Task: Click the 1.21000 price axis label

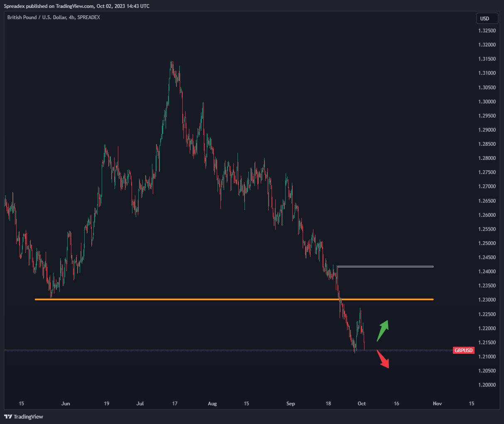Action: 487,357
